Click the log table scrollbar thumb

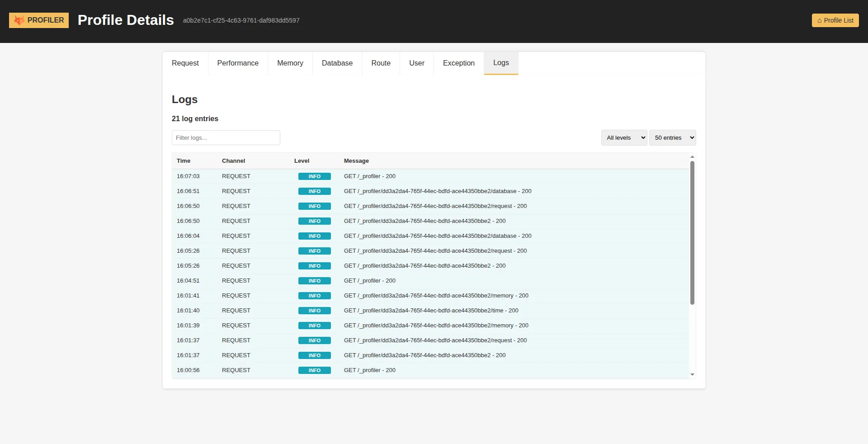(x=692, y=233)
